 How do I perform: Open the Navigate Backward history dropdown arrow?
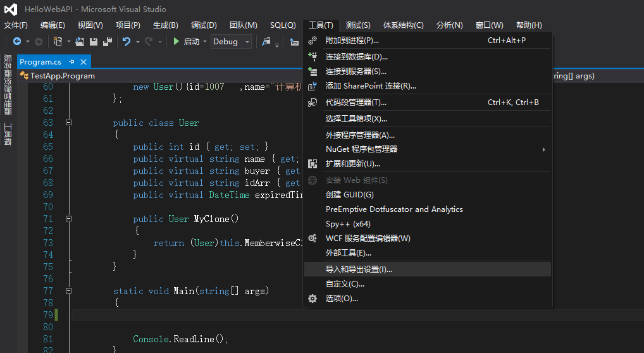click(27, 42)
